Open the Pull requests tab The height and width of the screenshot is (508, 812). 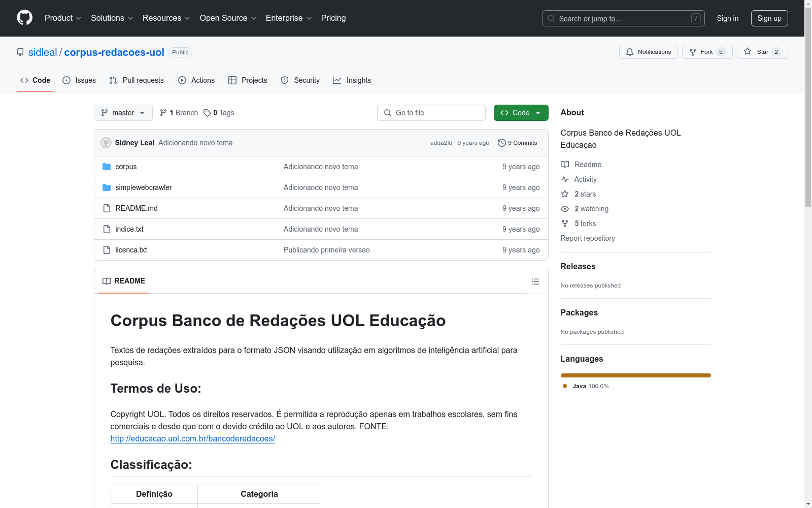point(137,80)
